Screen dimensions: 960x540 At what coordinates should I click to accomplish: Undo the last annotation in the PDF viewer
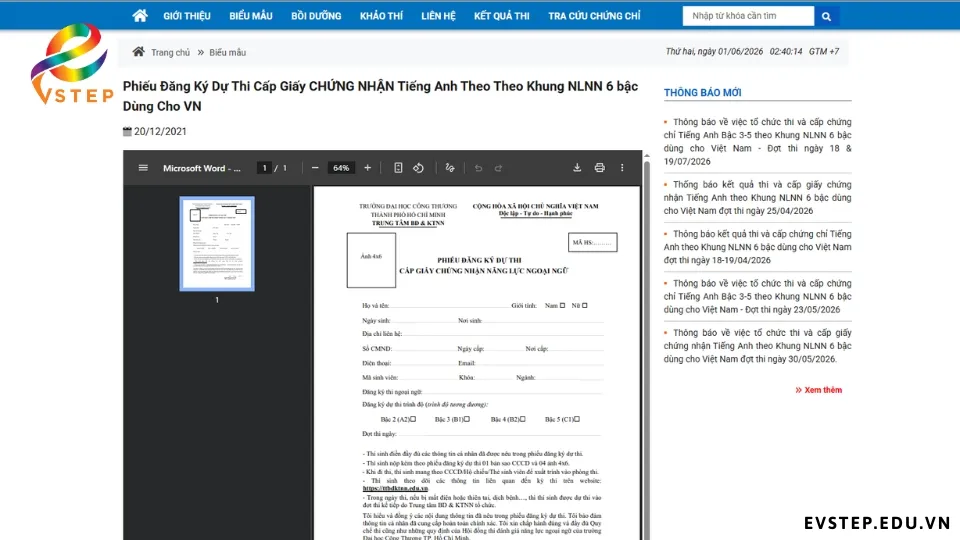coord(478,168)
